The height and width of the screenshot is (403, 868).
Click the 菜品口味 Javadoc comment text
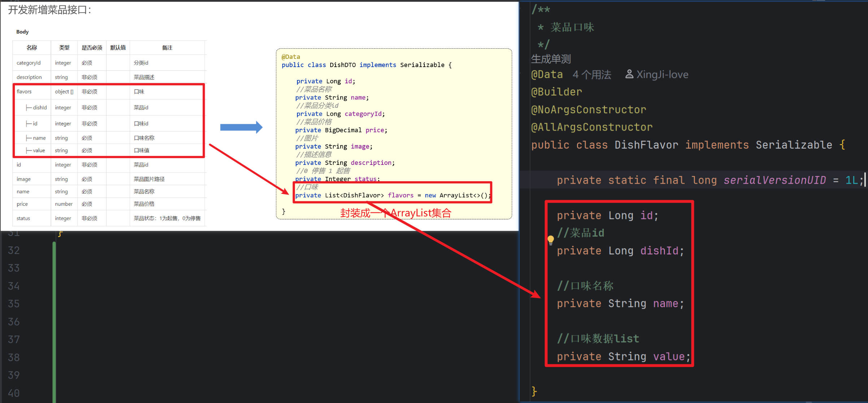click(x=572, y=27)
